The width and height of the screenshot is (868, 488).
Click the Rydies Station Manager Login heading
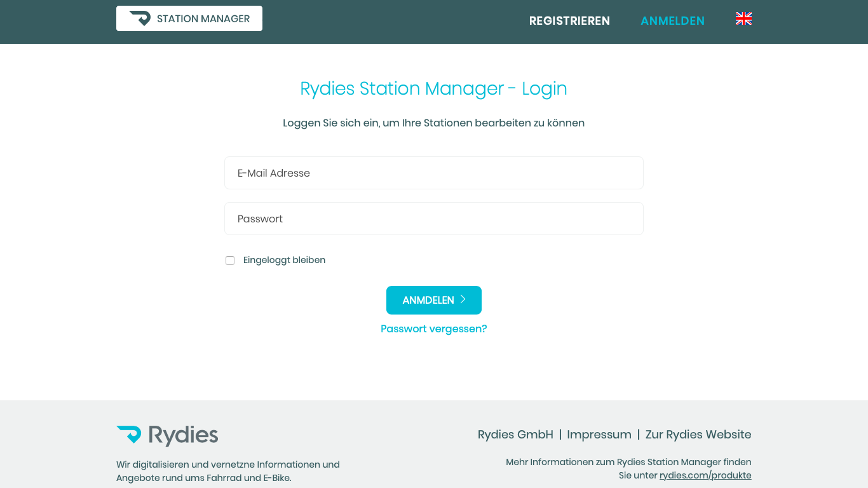(x=434, y=88)
